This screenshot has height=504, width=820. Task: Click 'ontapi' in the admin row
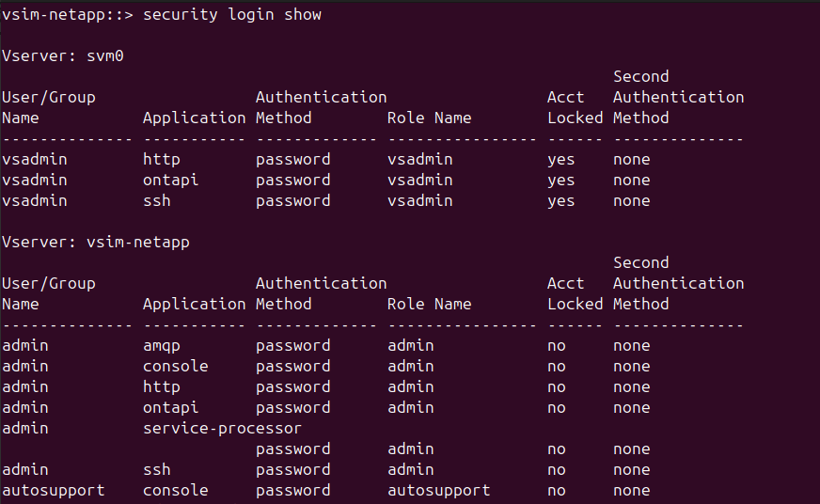[171, 407]
